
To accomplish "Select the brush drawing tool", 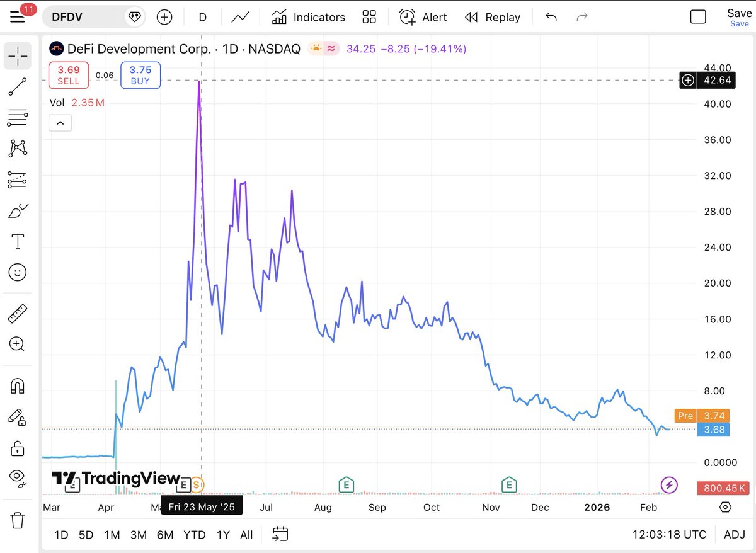I will click(18, 211).
